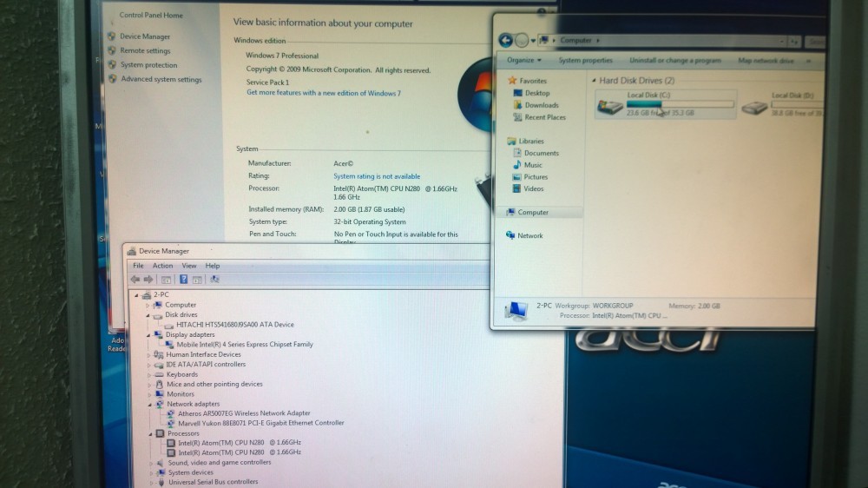Click the Forward button in Computer explorer window
This screenshot has width=868, height=488.
point(521,40)
